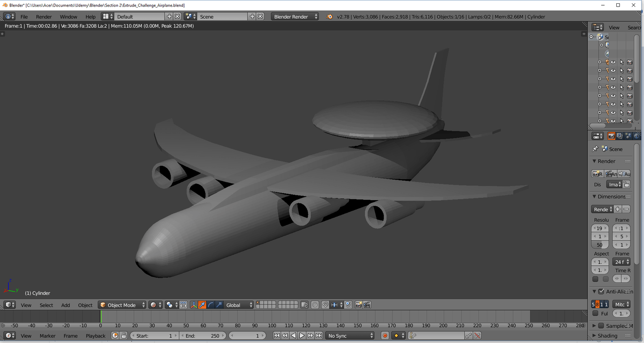
Task: Open the Object Mode dropdown
Action: (x=122, y=304)
